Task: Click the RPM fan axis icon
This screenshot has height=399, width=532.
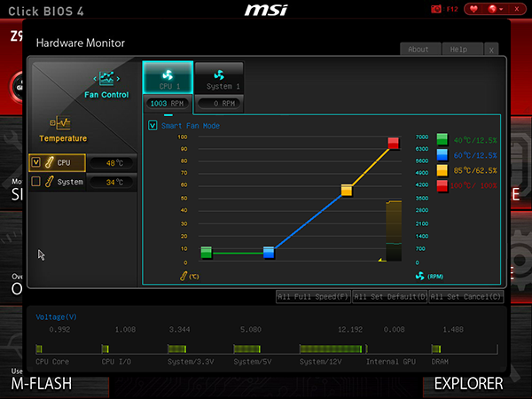Action: click(x=420, y=276)
